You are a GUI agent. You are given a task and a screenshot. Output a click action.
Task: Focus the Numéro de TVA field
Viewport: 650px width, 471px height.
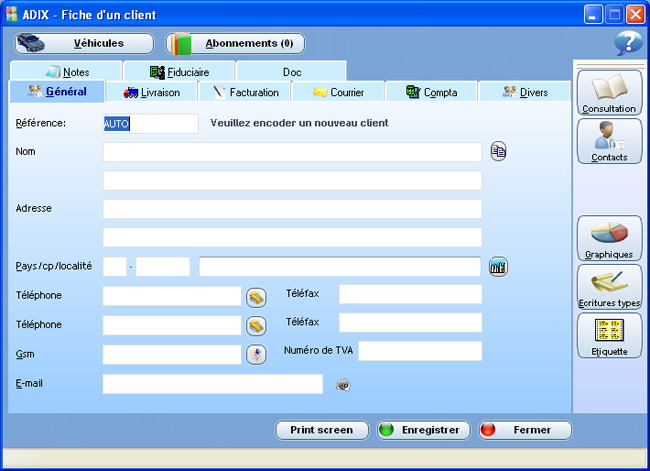[x=420, y=351]
